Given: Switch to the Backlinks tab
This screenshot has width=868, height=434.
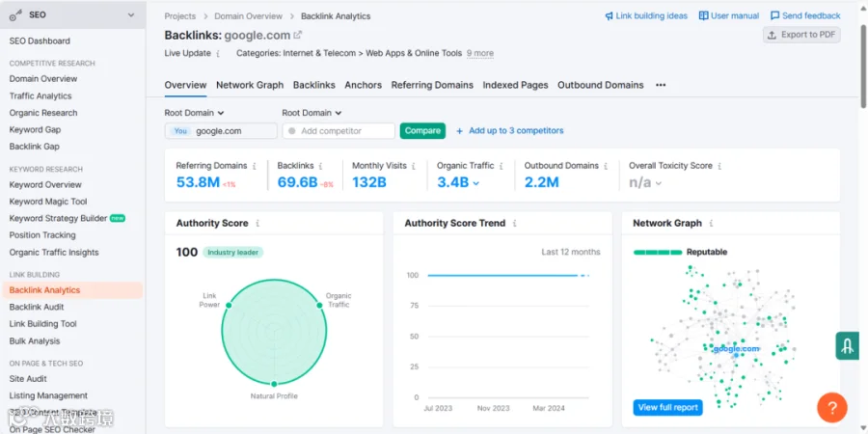Looking at the screenshot, I should (x=313, y=85).
